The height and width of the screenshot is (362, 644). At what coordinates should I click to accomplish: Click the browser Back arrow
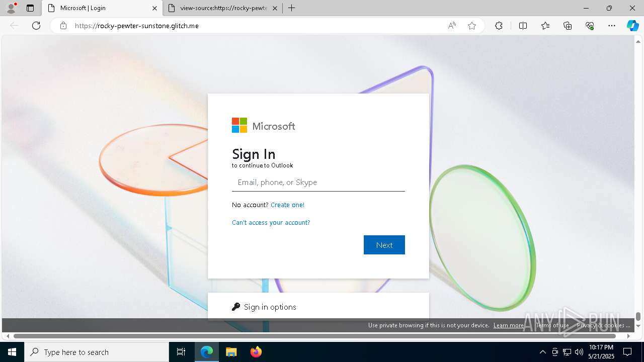coord(14,26)
